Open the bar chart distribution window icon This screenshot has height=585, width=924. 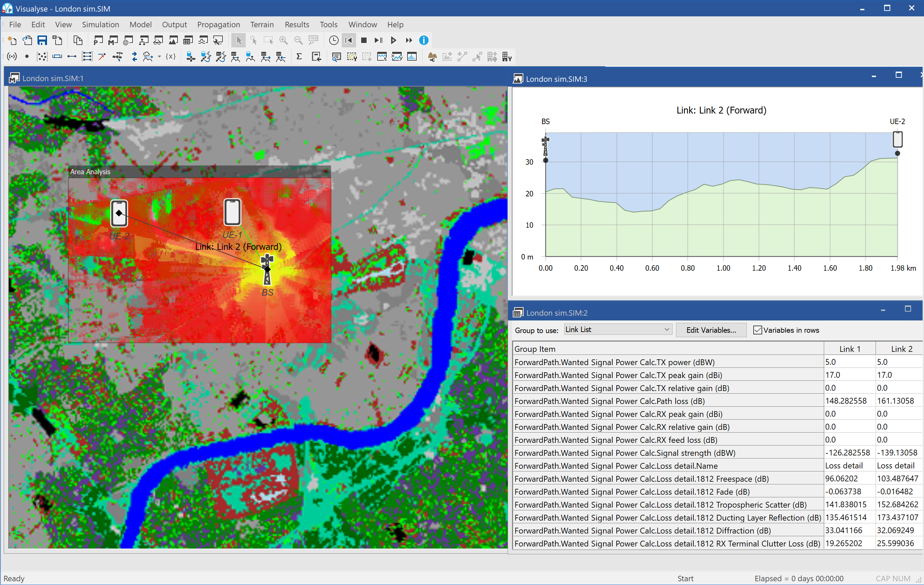pyautogui.click(x=412, y=57)
